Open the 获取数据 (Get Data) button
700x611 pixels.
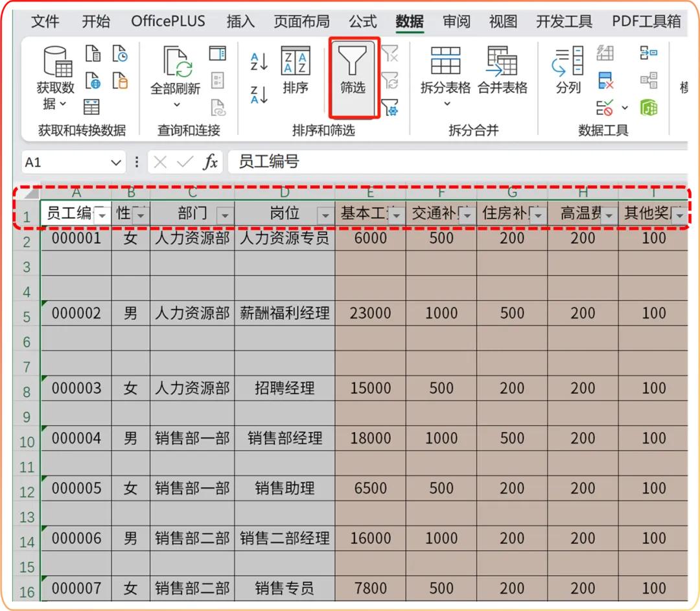[x=55, y=78]
